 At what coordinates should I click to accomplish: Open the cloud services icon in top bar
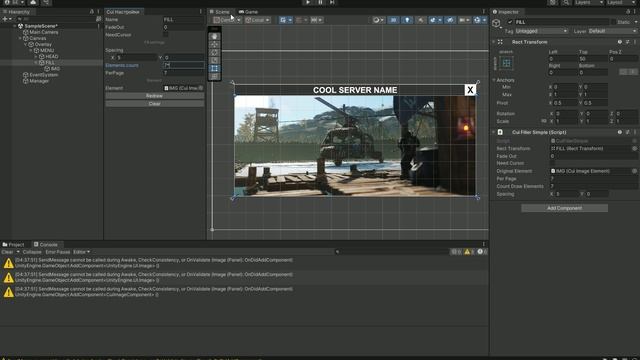(x=33, y=2)
